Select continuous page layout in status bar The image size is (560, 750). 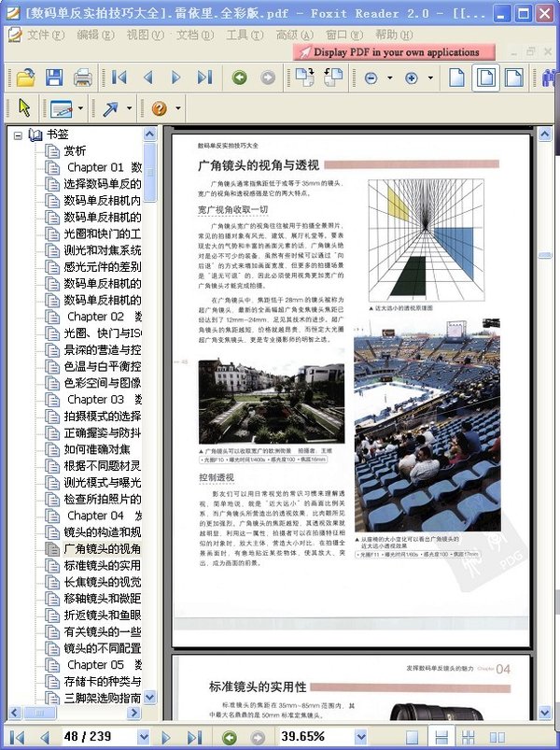click(441, 737)
